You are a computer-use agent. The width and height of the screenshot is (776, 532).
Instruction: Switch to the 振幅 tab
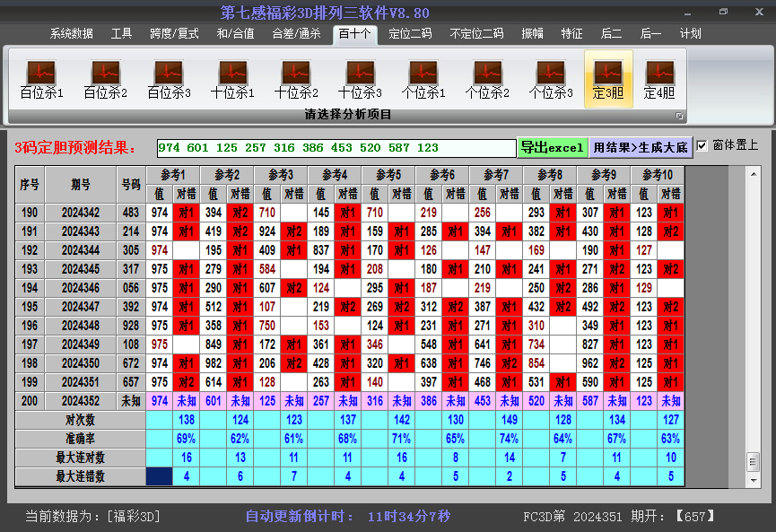[x=533, y=34]
